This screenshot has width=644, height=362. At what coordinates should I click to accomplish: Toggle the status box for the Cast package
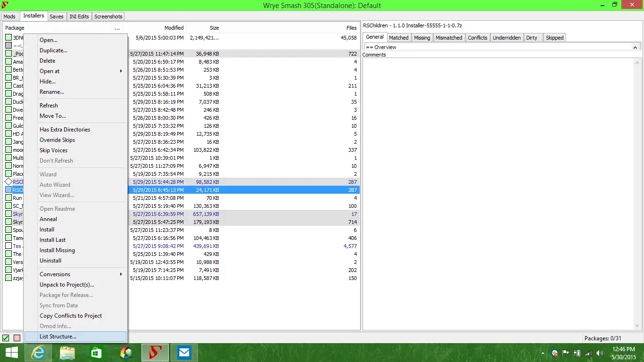click(x=8, y=86)
